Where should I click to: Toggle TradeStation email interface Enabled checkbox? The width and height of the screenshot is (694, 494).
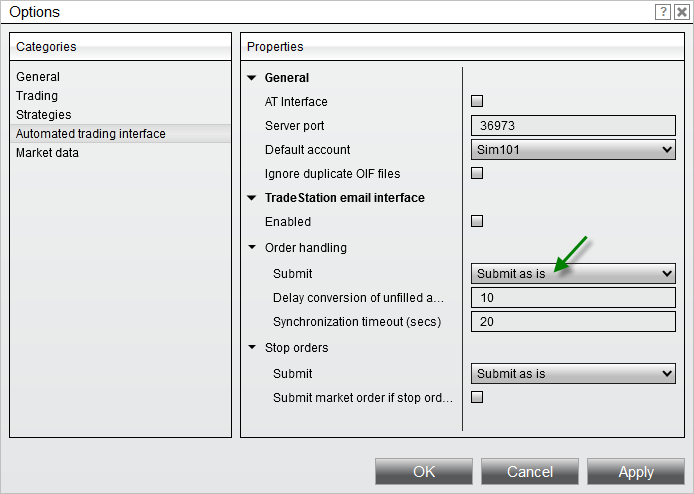pos(477,221)
